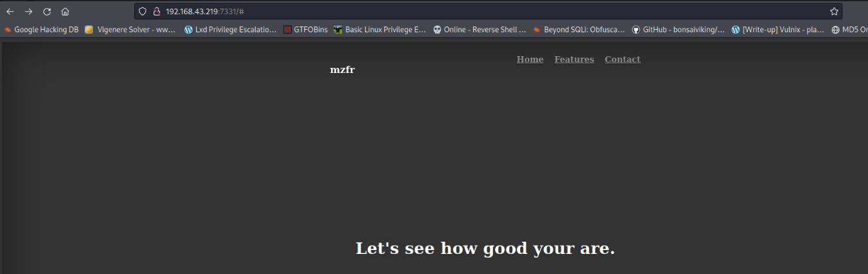Open the Lxd Privilege Escalation bookmark
This screenshot has height=274, width=868.
pos(230,29)
